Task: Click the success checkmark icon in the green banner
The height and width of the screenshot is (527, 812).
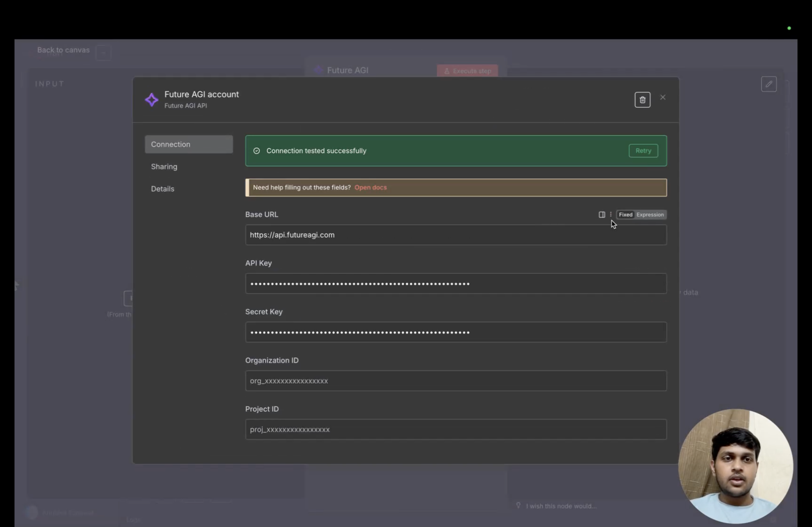Action: click(x=256, y=151)
